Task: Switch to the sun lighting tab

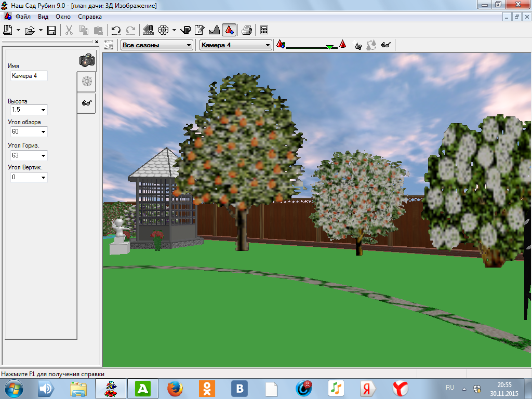Action: click(87, 81)
